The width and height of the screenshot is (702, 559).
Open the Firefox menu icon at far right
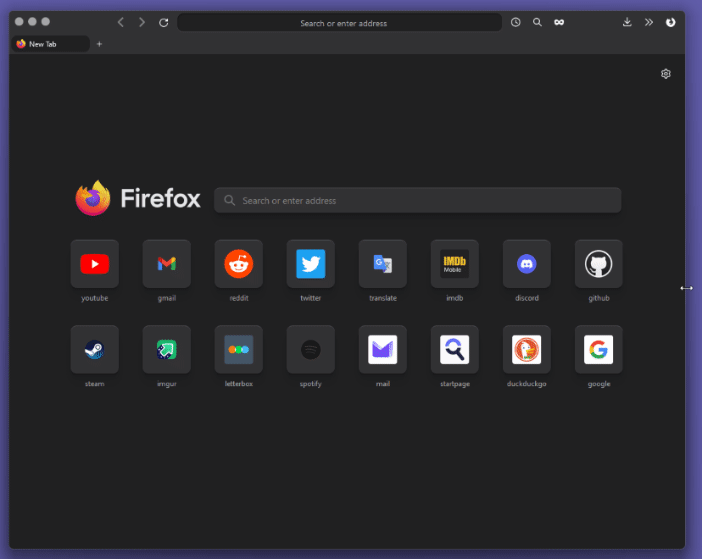pos(670,22)
